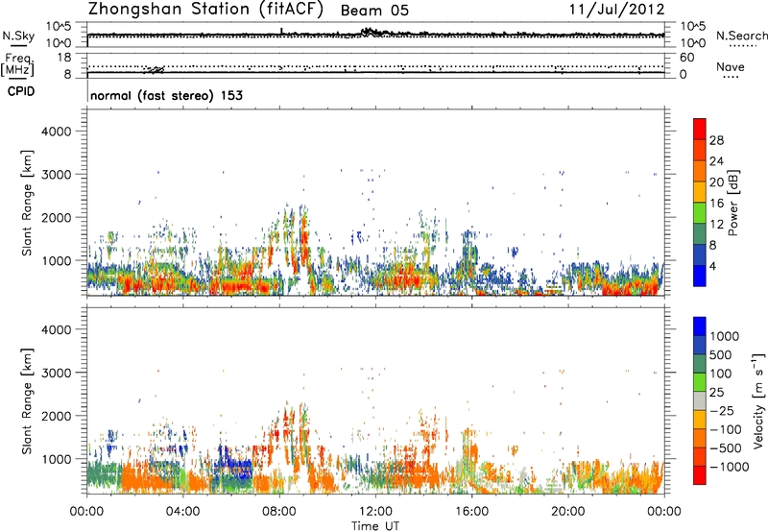Click the 'Velocity [m s⁻¹]' colorbar label
The height and width of the screenshot is (532, 768).
(758, 400)
